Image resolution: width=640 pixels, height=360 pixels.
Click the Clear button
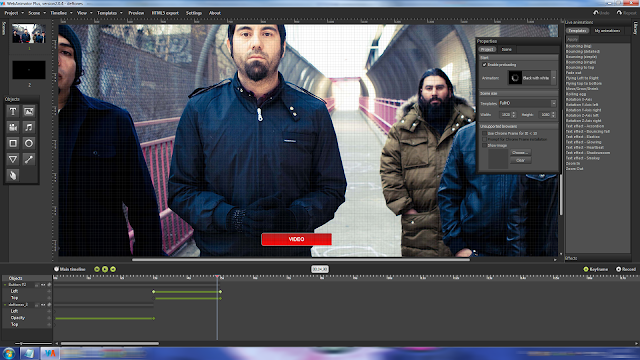(x=520, y=160)
